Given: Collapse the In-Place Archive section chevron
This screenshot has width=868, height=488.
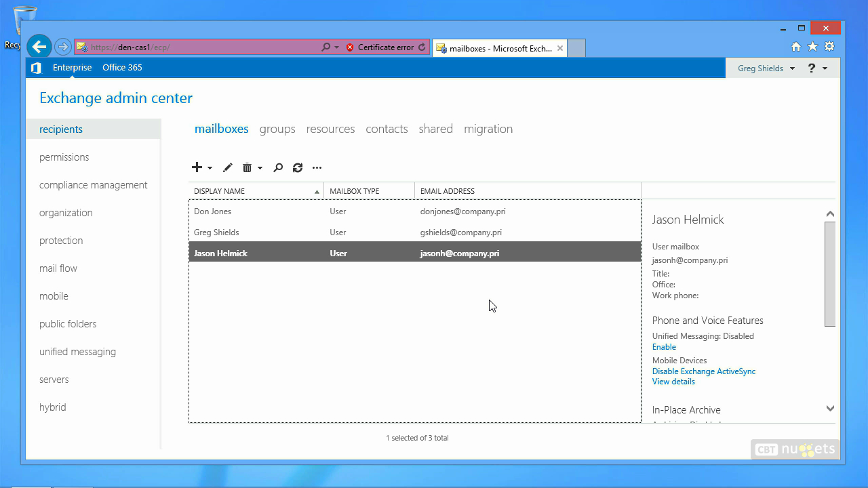Looking at the screenshot, I should click(830, 409).
